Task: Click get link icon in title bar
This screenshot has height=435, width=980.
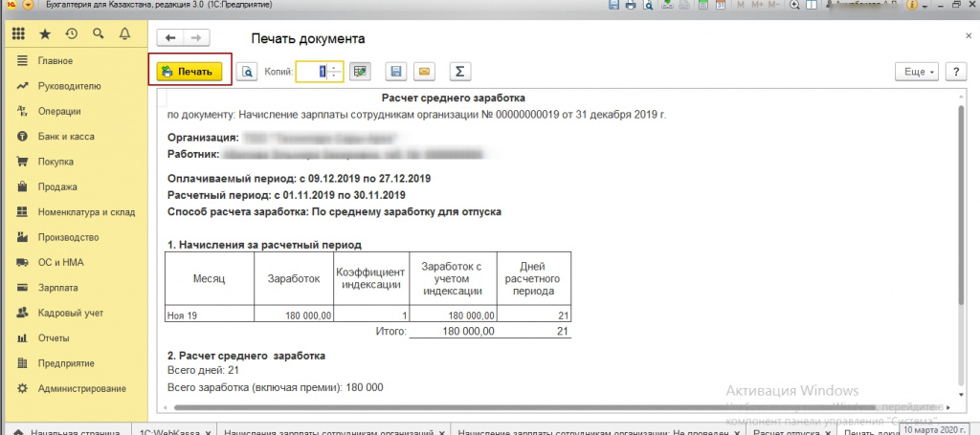Action: click(667, 5)
